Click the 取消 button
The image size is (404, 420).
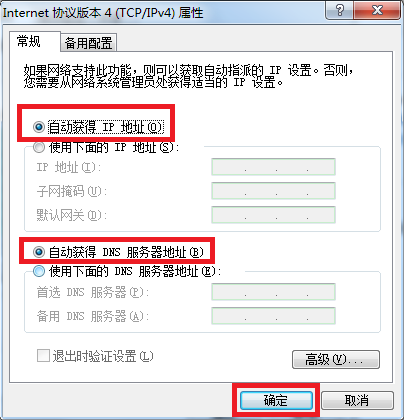coord(357,400)
